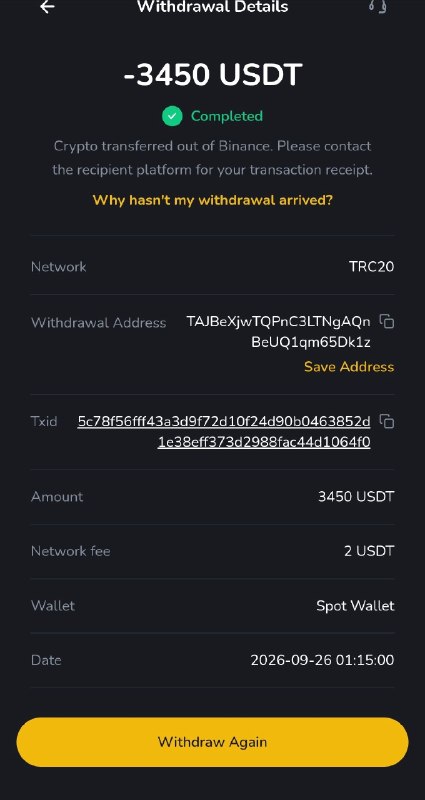Tap the green Completed checkmark icon
This screenshot has width=425, height=800.
pos(172,116)
